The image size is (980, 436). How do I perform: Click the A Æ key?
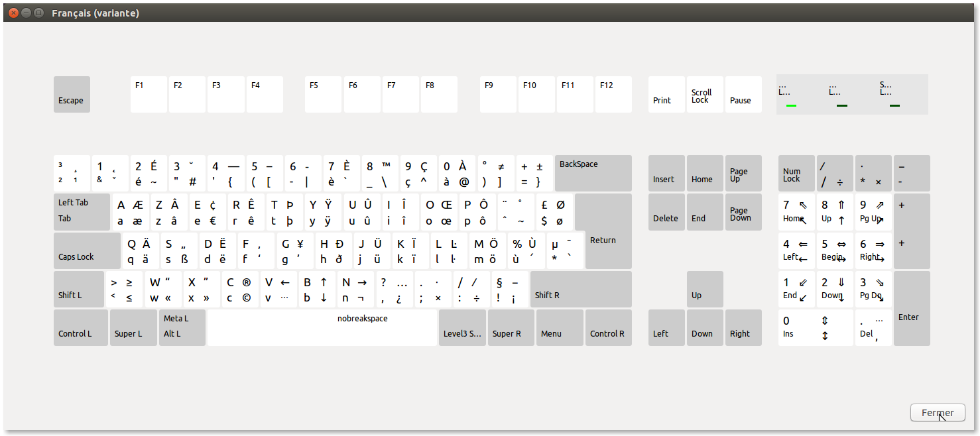point(130,211)
